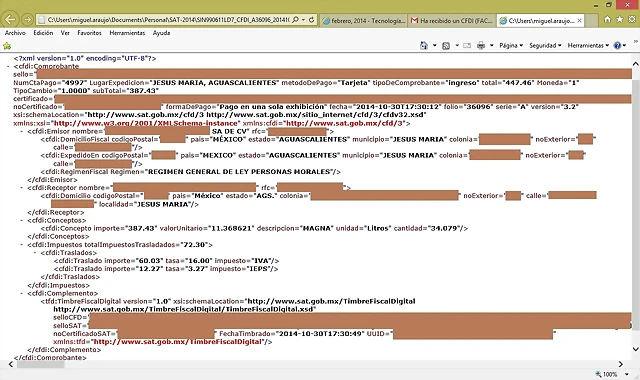Collapse the cfdi:Conceptos node
This screenshot has width=640, height=380.
tap(22, 220)
